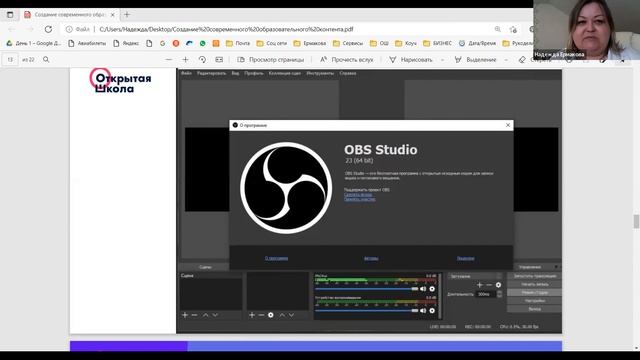Click the fit-to-page icon in PDF toolbar
The height and width of the screenshot is (360, 640).
coord(219,60)
